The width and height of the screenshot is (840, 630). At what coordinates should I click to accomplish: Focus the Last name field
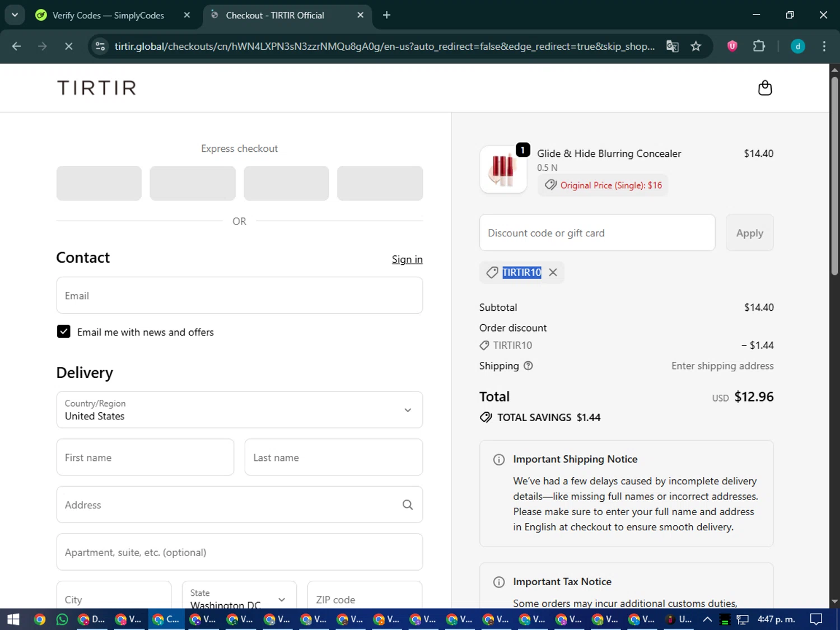pos(334,458)
